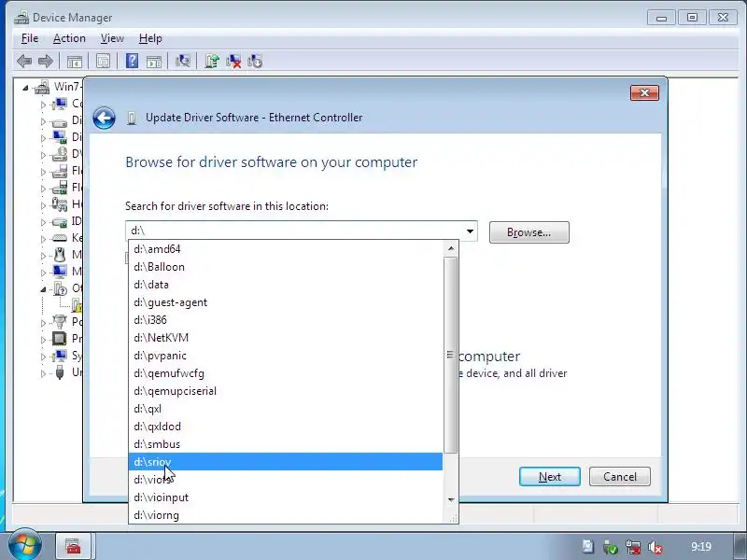Open the Windows Start orb

[23, 544]
